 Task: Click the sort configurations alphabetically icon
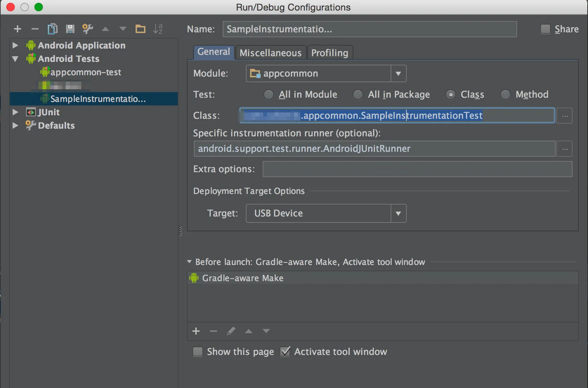tap(158, 29)
